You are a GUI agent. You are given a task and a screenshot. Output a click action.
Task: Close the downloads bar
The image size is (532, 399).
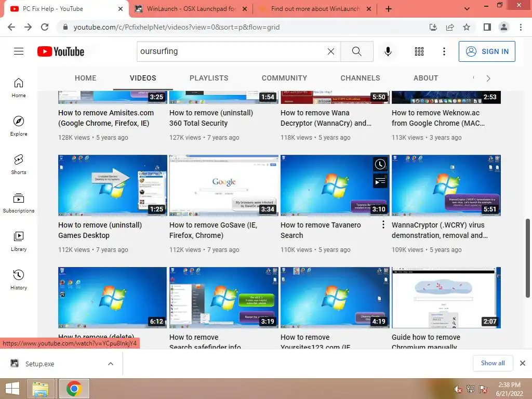tap(523, 363)
